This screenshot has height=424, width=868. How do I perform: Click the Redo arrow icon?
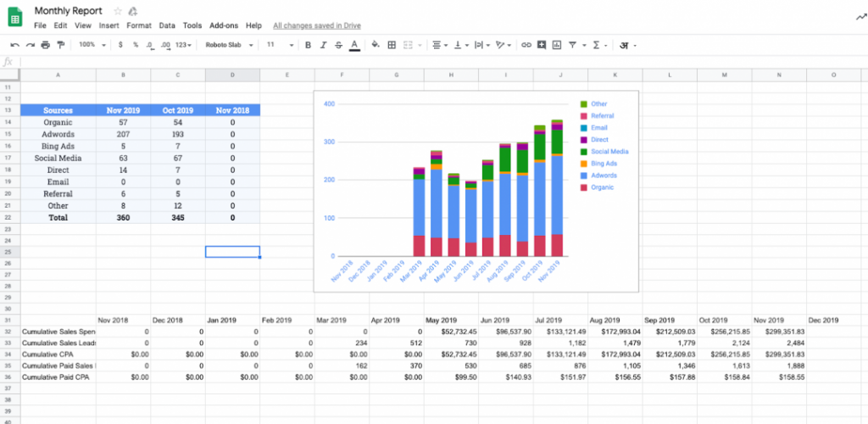tap(31, 45)
